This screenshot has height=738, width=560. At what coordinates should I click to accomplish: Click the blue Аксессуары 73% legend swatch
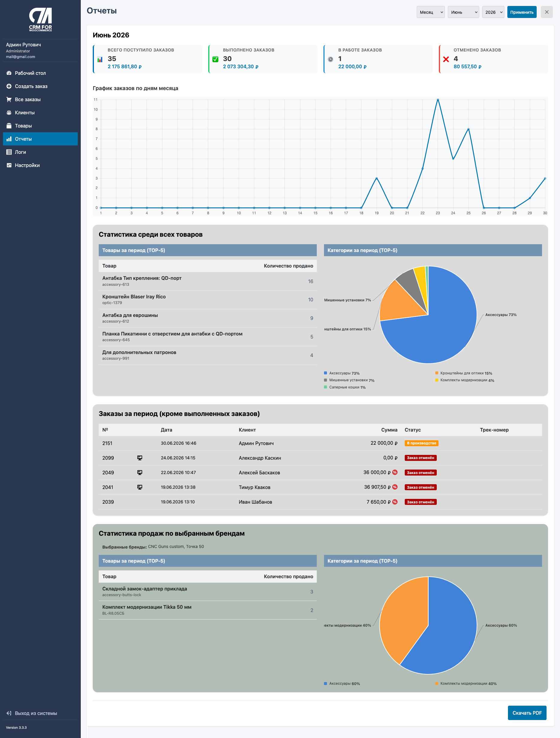[325, 373]
